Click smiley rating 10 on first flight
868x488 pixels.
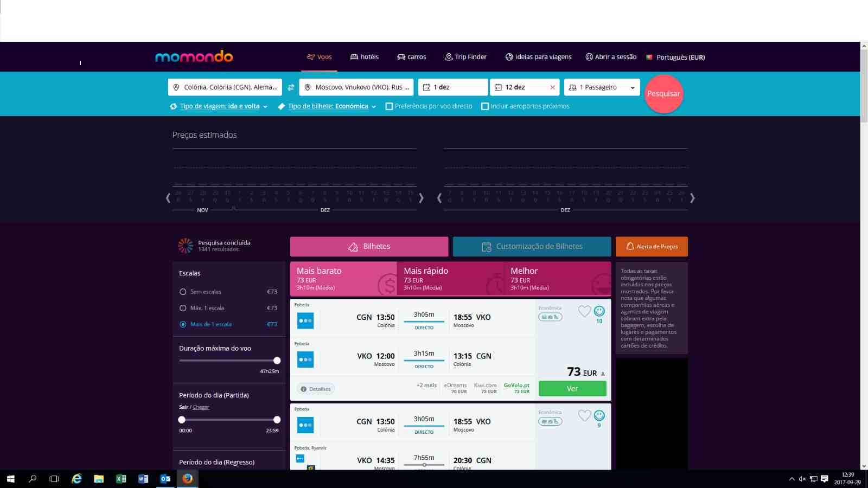(x=599, y=311)
